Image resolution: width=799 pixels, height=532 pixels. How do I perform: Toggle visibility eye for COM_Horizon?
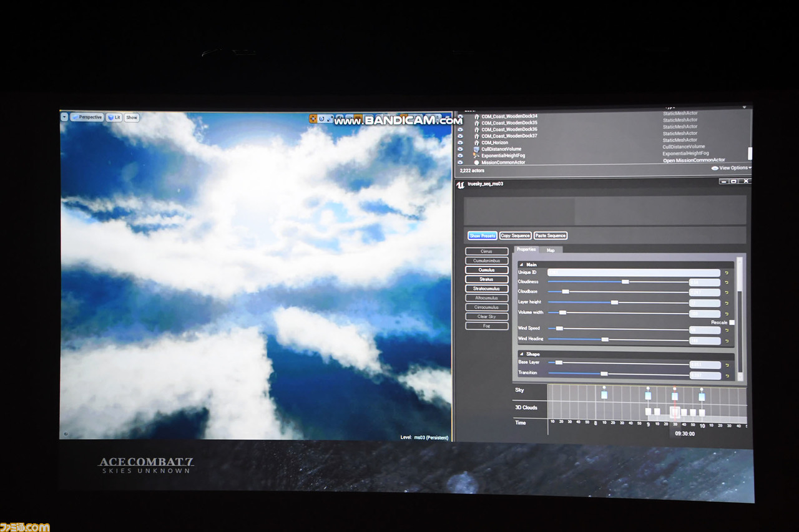coord(461,143)
